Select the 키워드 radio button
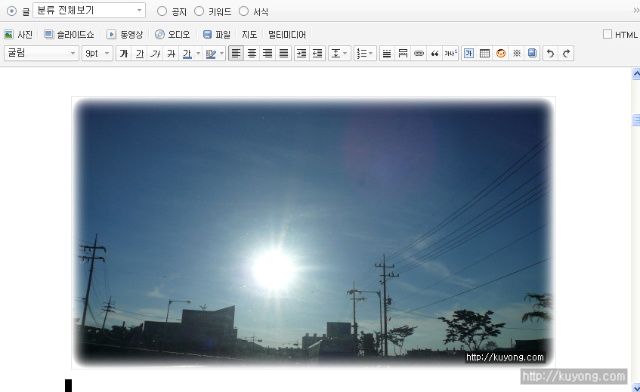This screenshot has width=640, height=392. [x=199, y=11]
